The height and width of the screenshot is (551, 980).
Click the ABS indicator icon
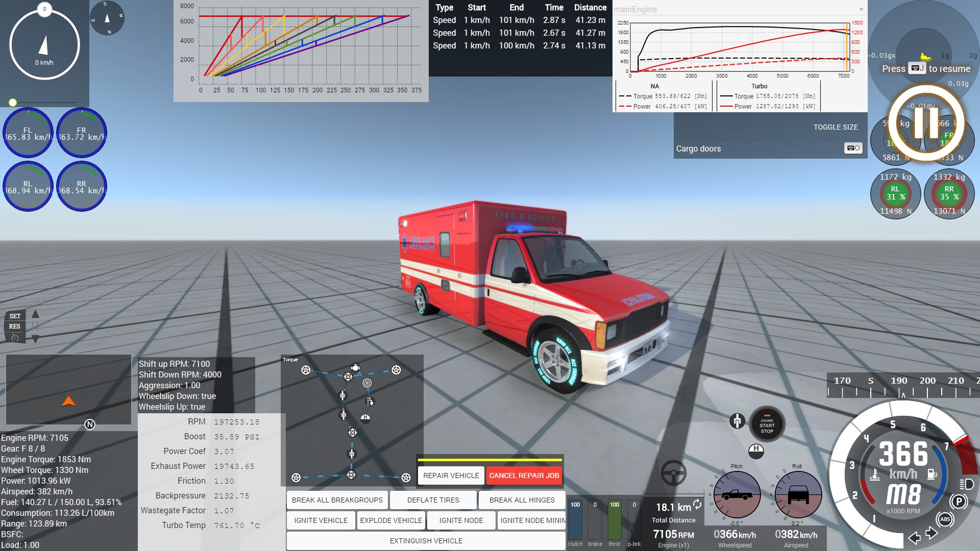pos(945,519)
